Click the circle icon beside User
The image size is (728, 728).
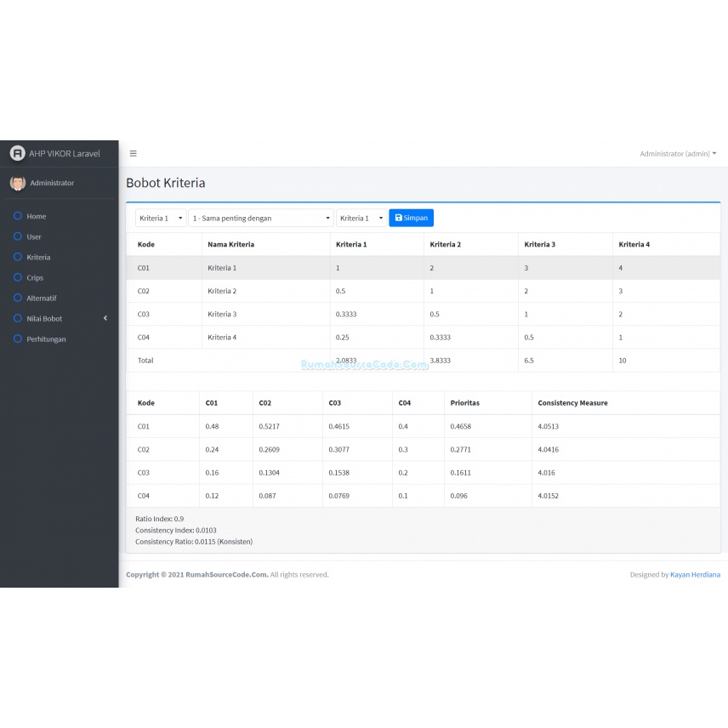click(18, 236)
